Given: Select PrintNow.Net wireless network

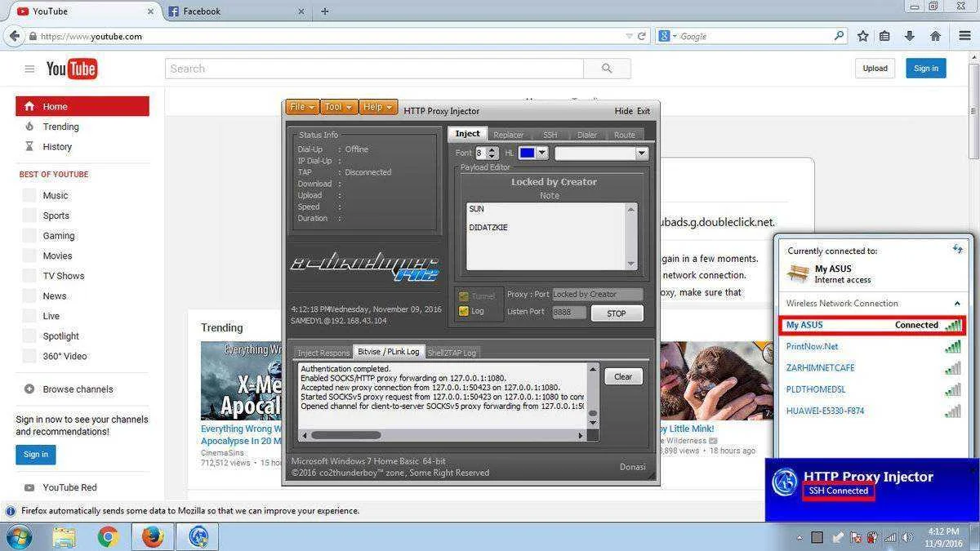Looking at the screenshot, I should pos(872,346).
